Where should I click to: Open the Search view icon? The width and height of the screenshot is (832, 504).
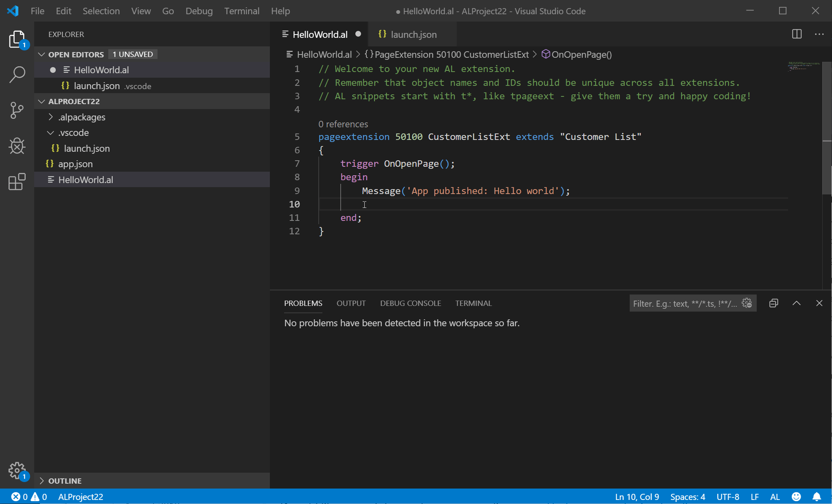pos(17,75)
